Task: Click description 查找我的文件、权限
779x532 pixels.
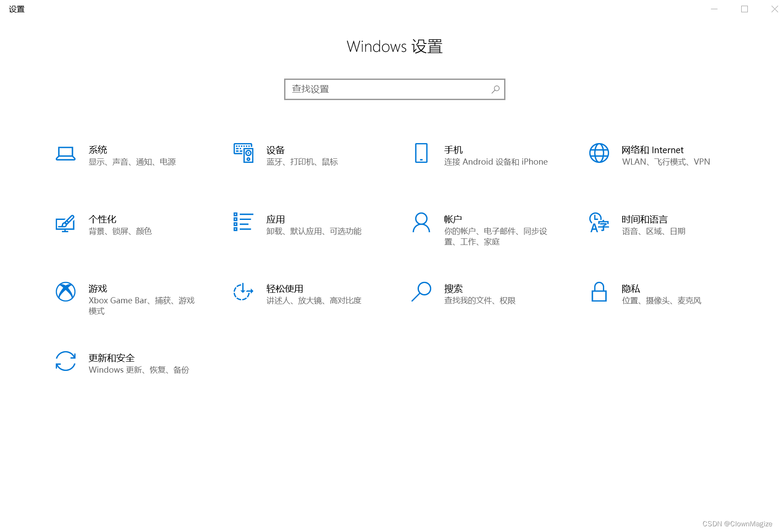Action: point(480,301)
